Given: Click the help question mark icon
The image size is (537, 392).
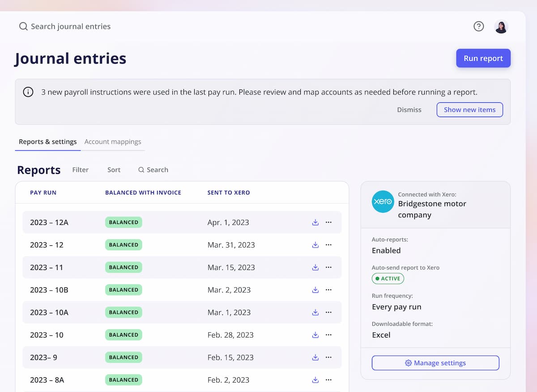Looking at the screenshot, I should [x=478, y=26].
